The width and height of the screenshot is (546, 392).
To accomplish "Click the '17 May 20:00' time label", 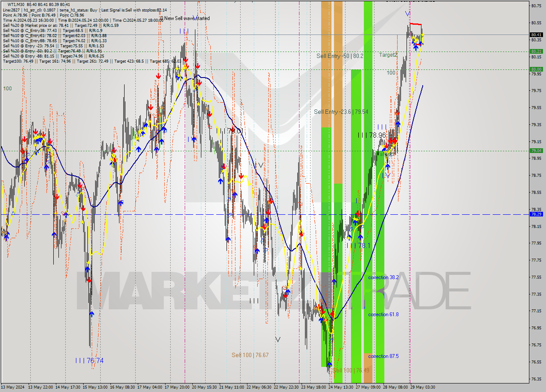I will 177,387.
